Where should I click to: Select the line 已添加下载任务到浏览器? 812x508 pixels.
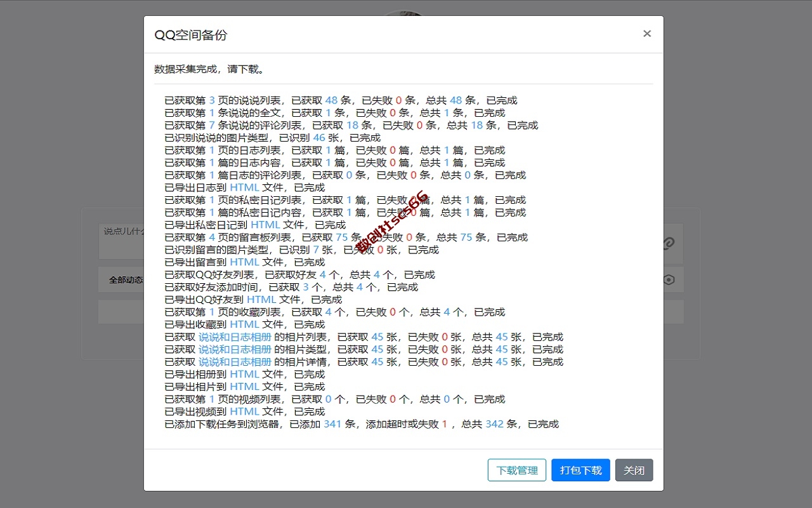pyautogui.click(x=362, y=424)
